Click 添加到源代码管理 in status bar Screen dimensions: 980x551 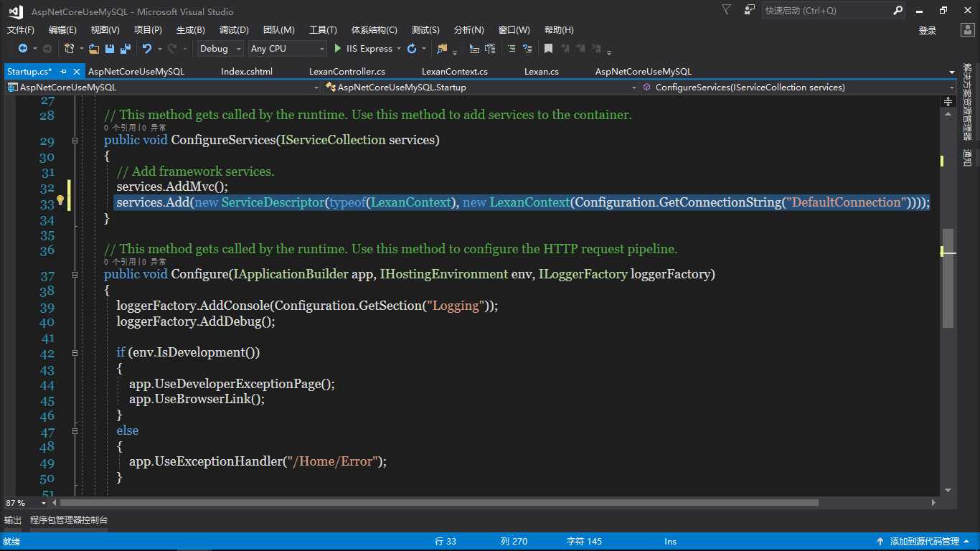(x=925, y=542)
